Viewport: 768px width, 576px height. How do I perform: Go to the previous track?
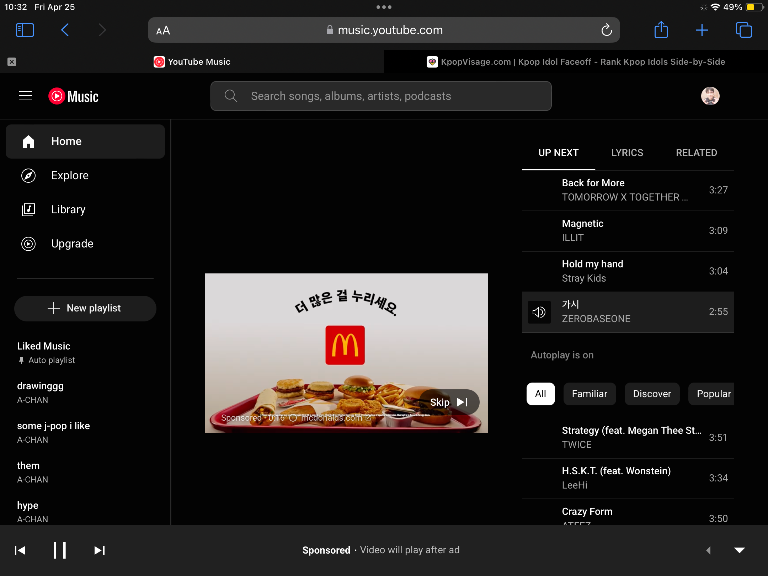(20, 551)
